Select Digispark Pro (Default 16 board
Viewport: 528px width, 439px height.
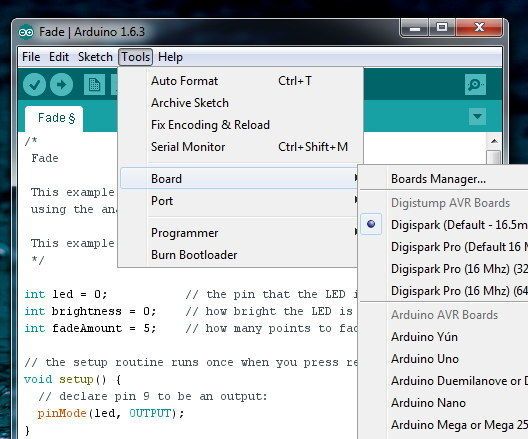[x=443, y=247]
